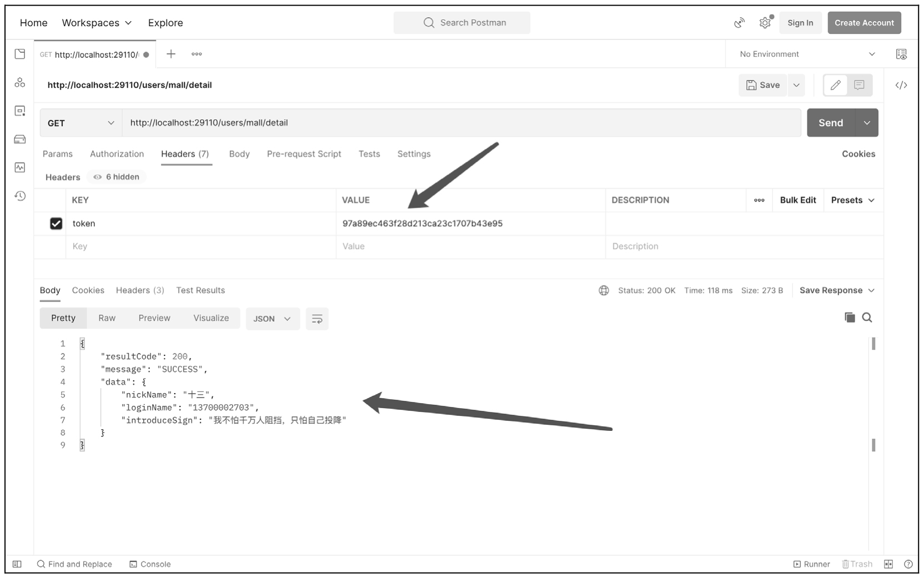Screen dimensions: 924x578
Task: Open Console in status bar
Action: (x=150, y=564)
